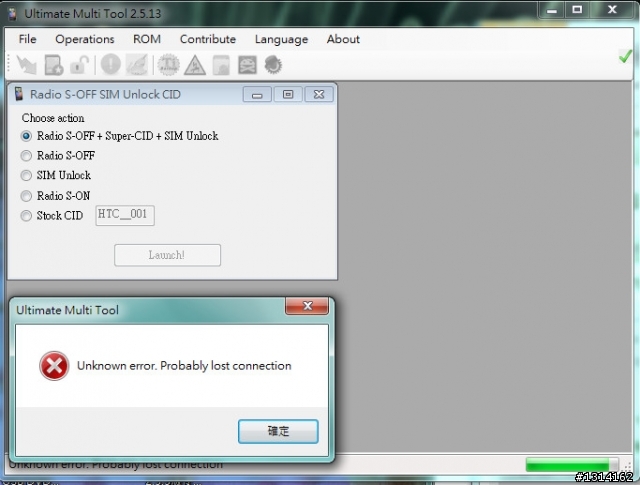
Task: Click the 'Choose action' label
Action: (53, 118)
